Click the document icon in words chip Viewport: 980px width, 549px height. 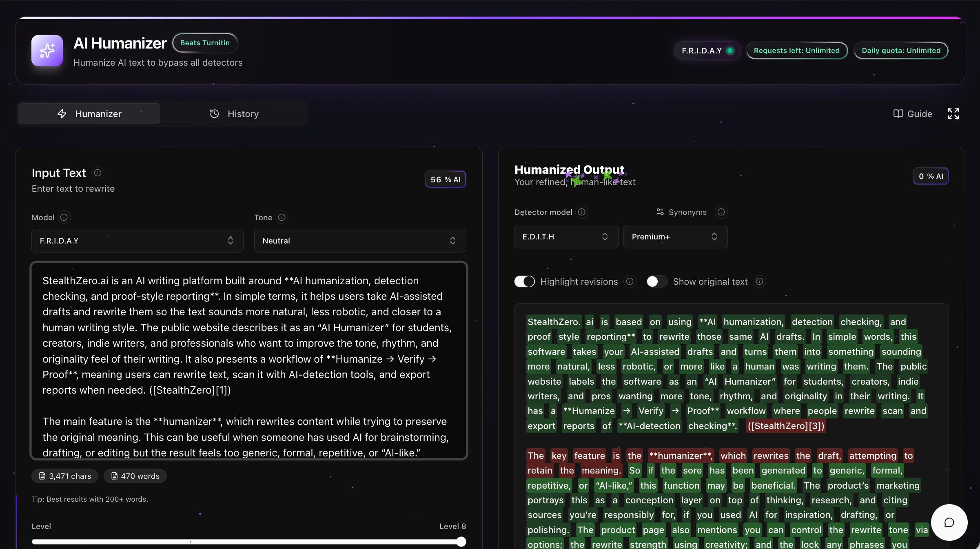pos(114,476)
